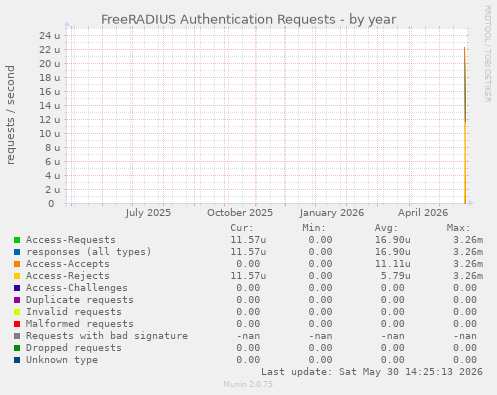The image size is (497, 395).
Task: Select the Duplicate requests legend label
Action: tap(80, 300)
